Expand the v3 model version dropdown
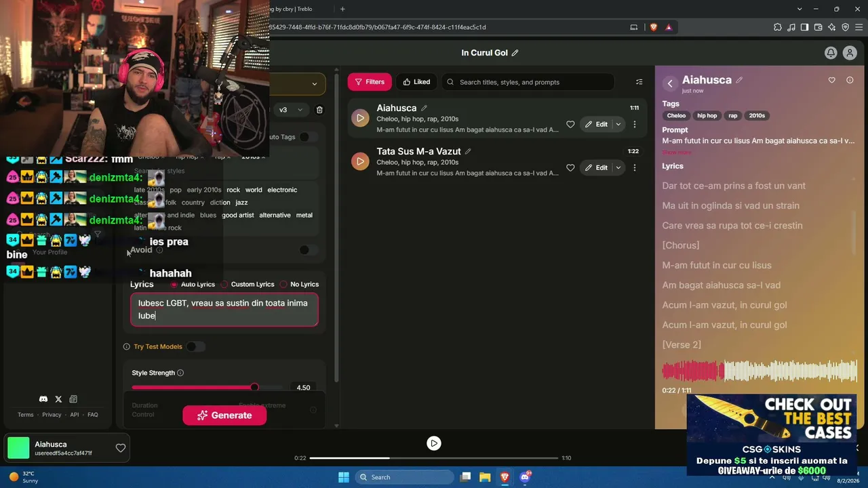 coord(292,110)
